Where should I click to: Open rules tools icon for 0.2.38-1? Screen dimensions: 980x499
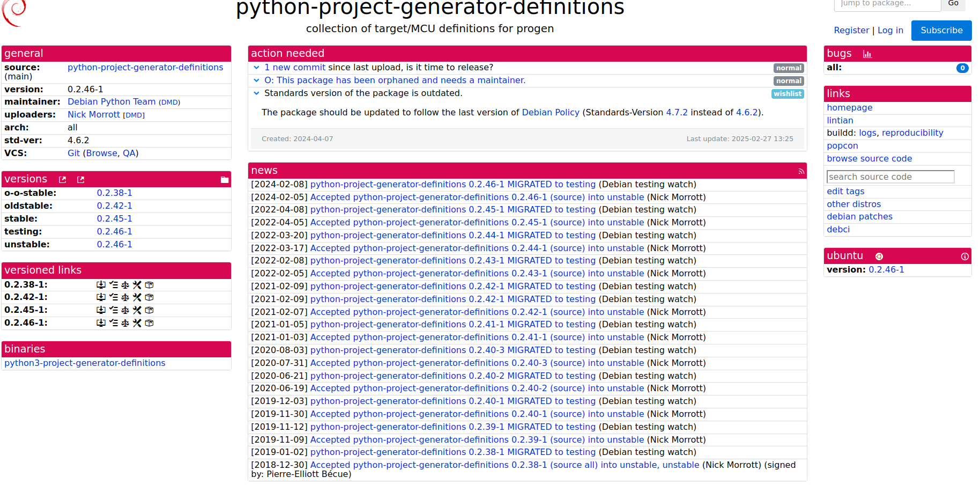pos(137,285)
